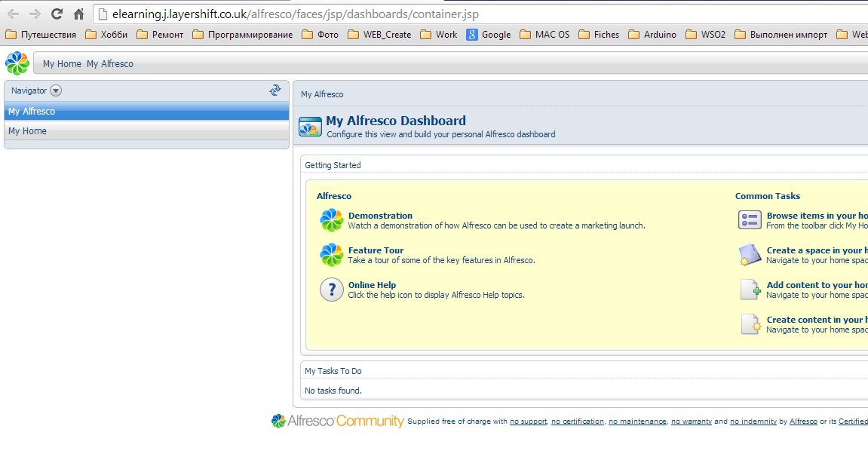Click the Google icon in the bookmarks bar
Viewport: 868px width, 466px height.
(471, 34)
